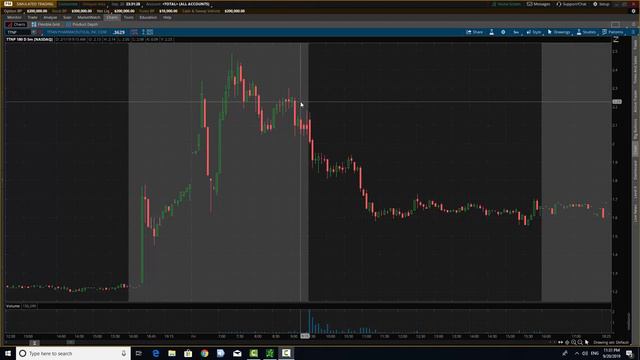Screen dimensions: 640x360
Task: Open the Style dropdown
Action: pyautogui.click(x=534, y=32)
